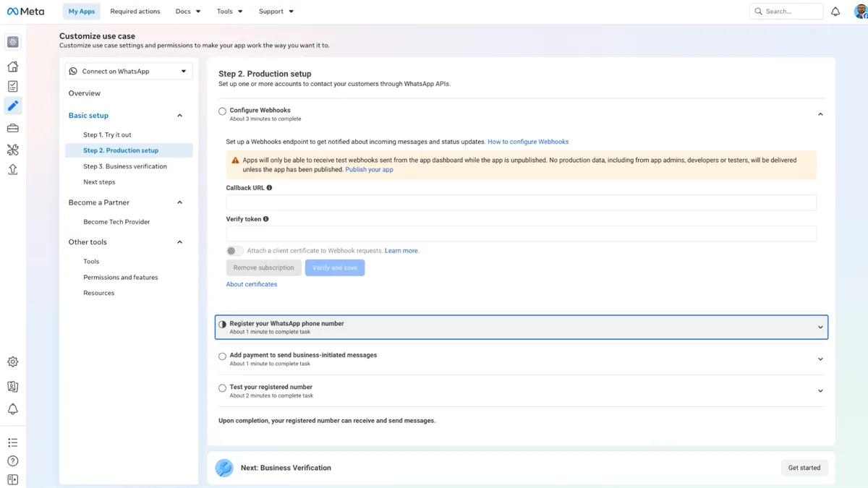Click the publish (upload) sidebar icon
This screenshot has width=868, height=488.
pos(13,169)
